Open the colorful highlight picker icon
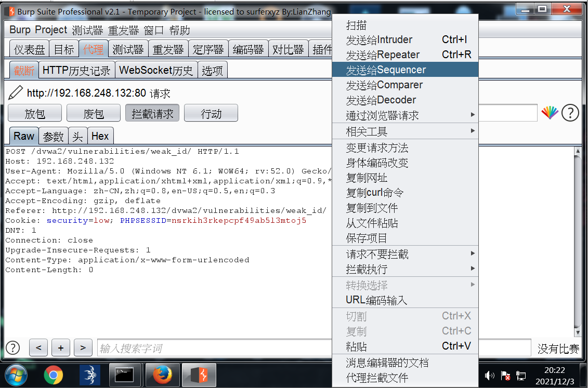The image size is (588, 388). click(550, 112)
